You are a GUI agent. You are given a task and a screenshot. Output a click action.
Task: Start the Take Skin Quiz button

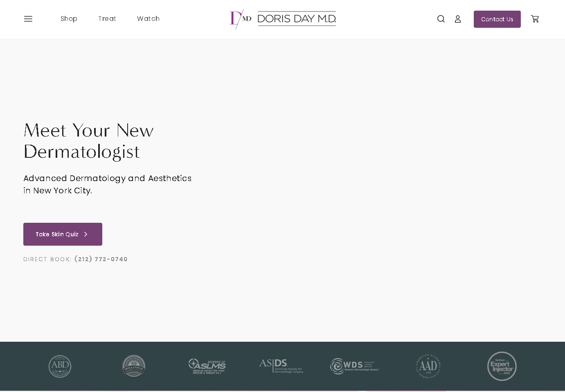tap(63, 234)
